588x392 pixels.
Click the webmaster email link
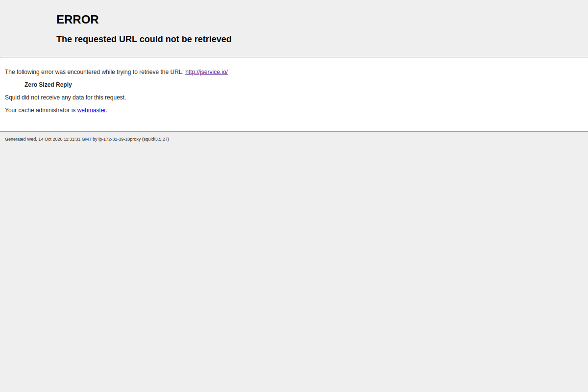92,110
